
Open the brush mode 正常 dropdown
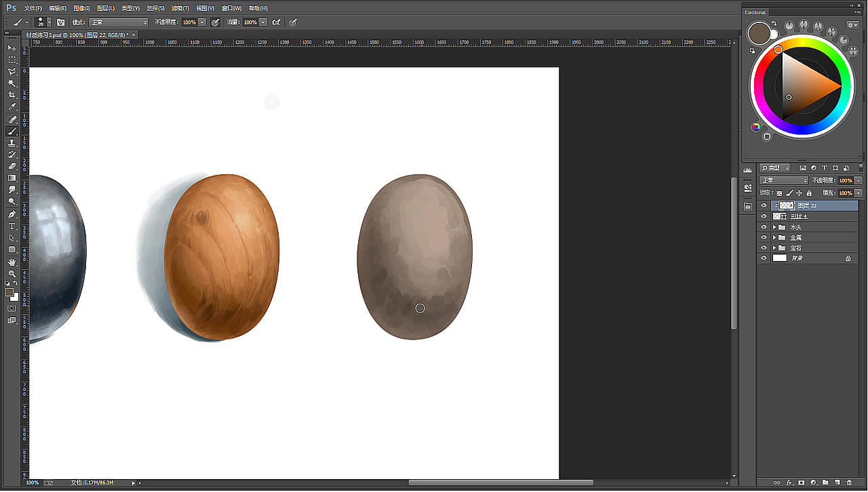119,22
